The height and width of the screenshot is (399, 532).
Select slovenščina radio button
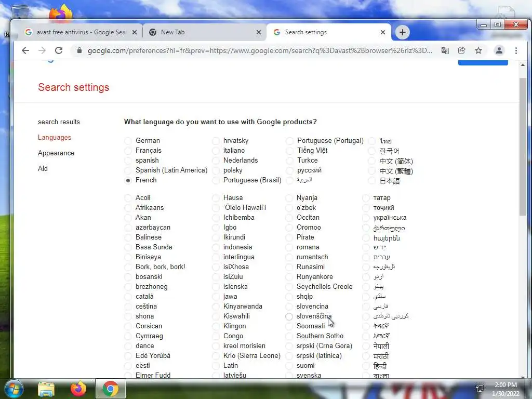coord(289,316)
